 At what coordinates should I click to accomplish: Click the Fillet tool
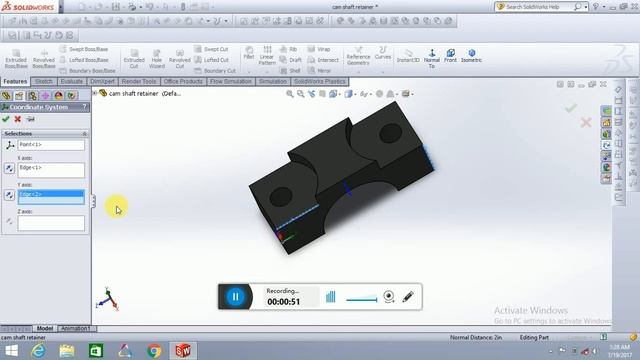[249, 53]
